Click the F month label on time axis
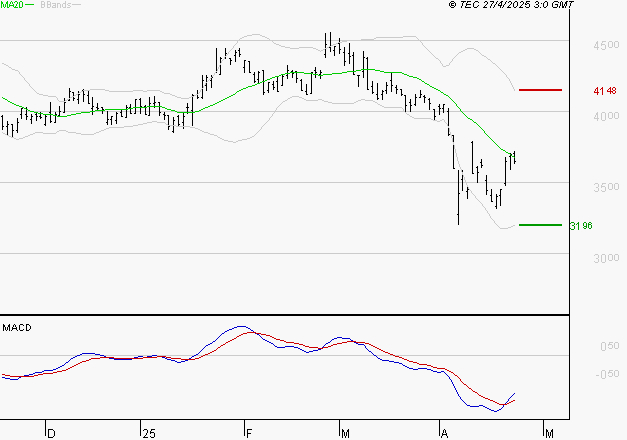 pos(249,434)
